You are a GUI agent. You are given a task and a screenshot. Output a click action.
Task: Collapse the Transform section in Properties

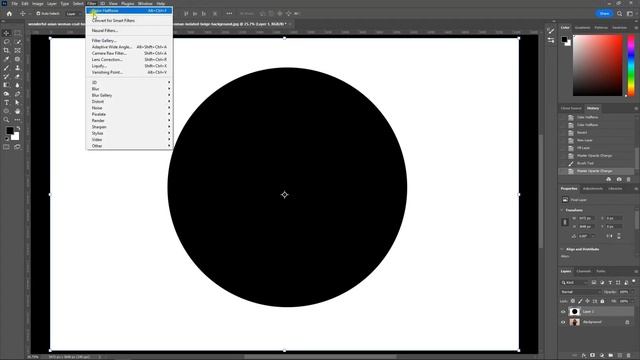click(x=562, y=210)
